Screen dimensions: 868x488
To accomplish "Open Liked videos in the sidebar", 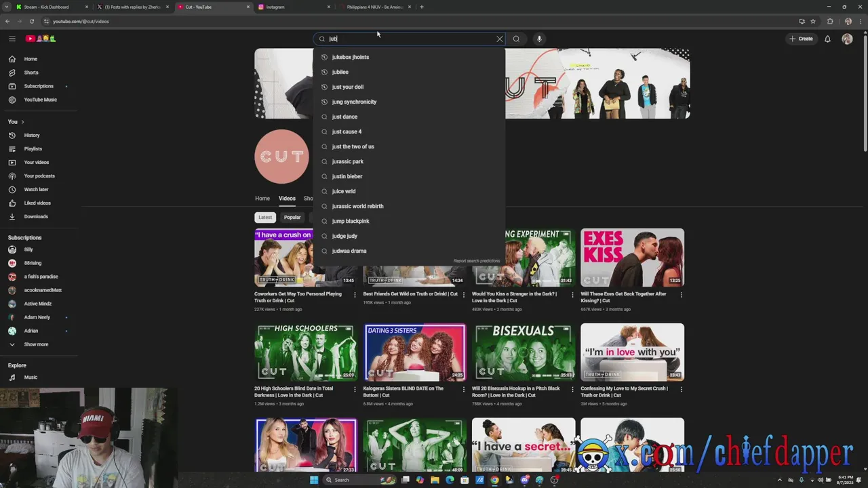I will point(37,203).
